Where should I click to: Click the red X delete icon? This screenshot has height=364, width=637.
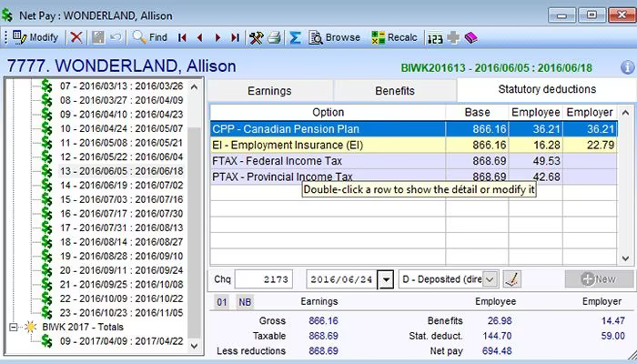click(76, 38)
